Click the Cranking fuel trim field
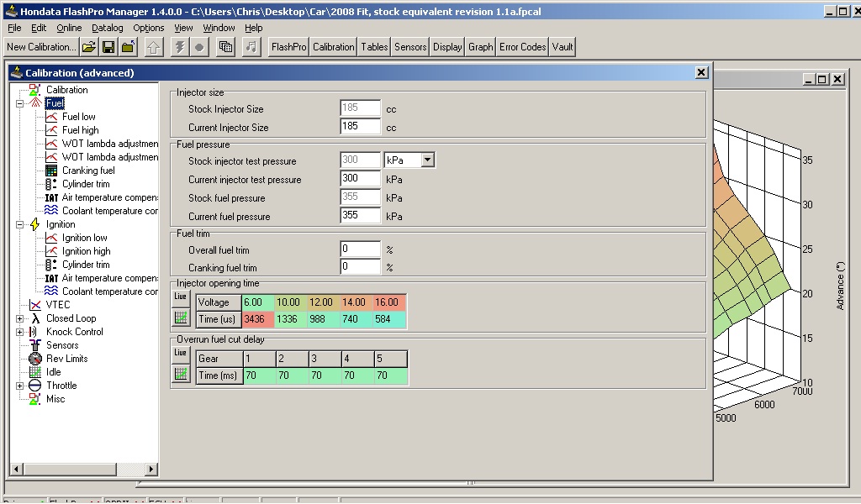Image resolution: width=861 pixels, height=504 pixels. [x=360, y=266]
